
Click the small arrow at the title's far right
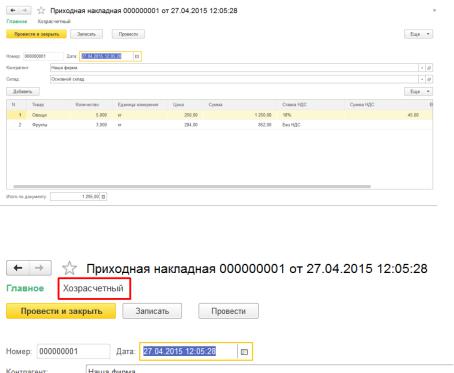(434, 11)
